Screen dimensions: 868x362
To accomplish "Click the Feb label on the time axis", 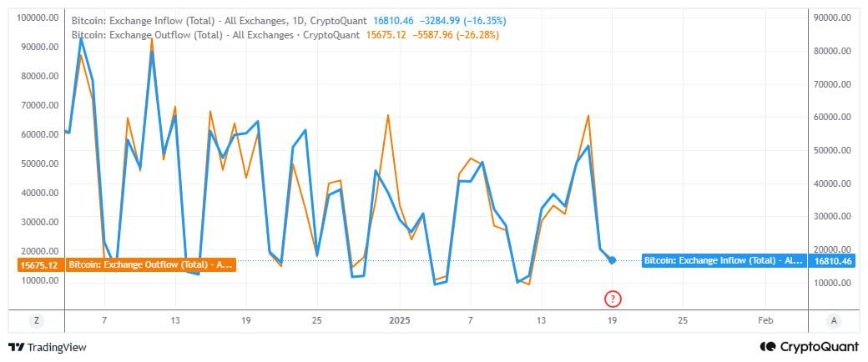I will (x=765, y=320).
